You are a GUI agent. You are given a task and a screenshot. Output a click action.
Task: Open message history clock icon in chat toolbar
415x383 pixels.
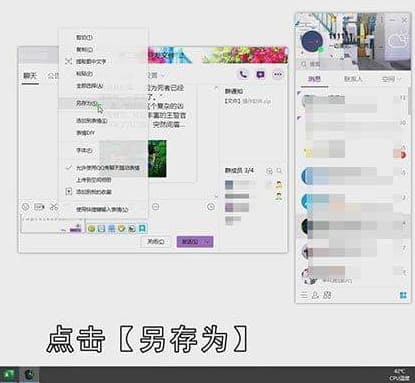[x=211, y=207]
